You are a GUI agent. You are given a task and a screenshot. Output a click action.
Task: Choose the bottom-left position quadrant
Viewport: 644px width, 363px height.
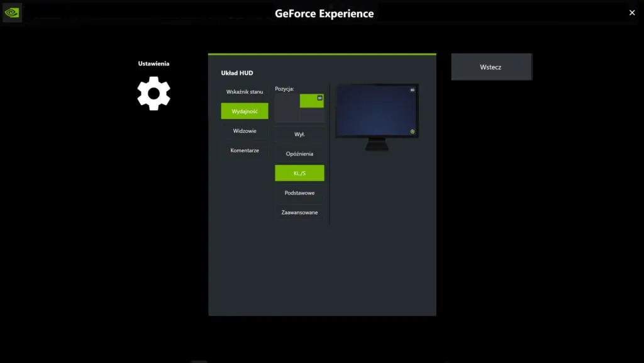click(287, 115)
